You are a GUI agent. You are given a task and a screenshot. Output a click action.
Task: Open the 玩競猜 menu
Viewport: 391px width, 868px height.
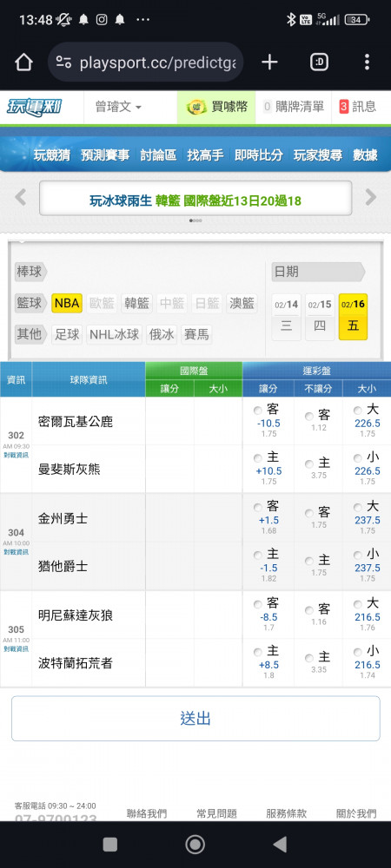(52, 155)
